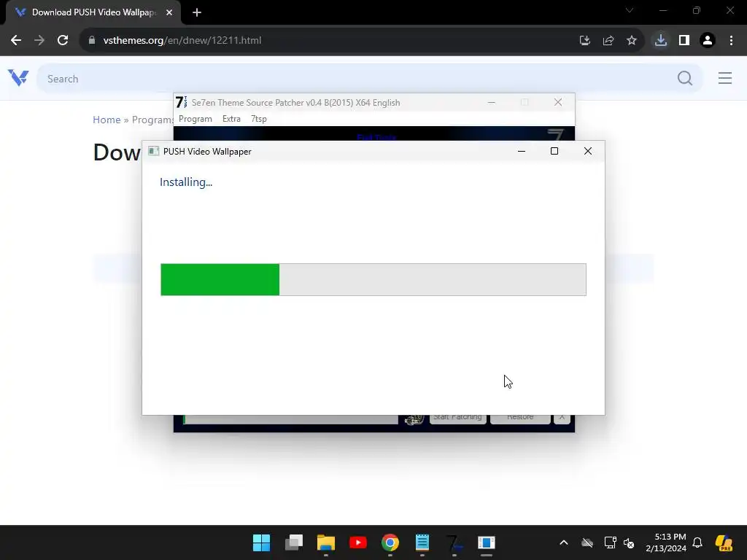Open the network display tray icon
Viewport: 747px width, 560px height.
610,542
